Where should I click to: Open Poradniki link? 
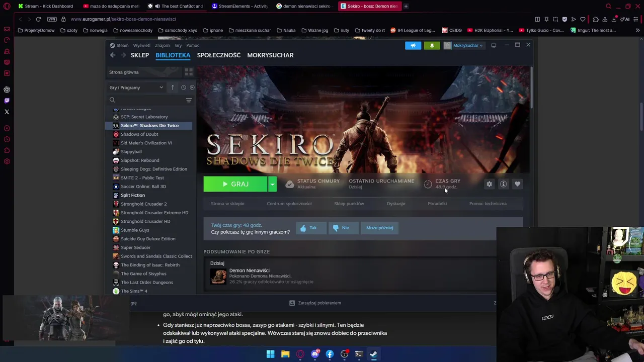tap(437, 204)
